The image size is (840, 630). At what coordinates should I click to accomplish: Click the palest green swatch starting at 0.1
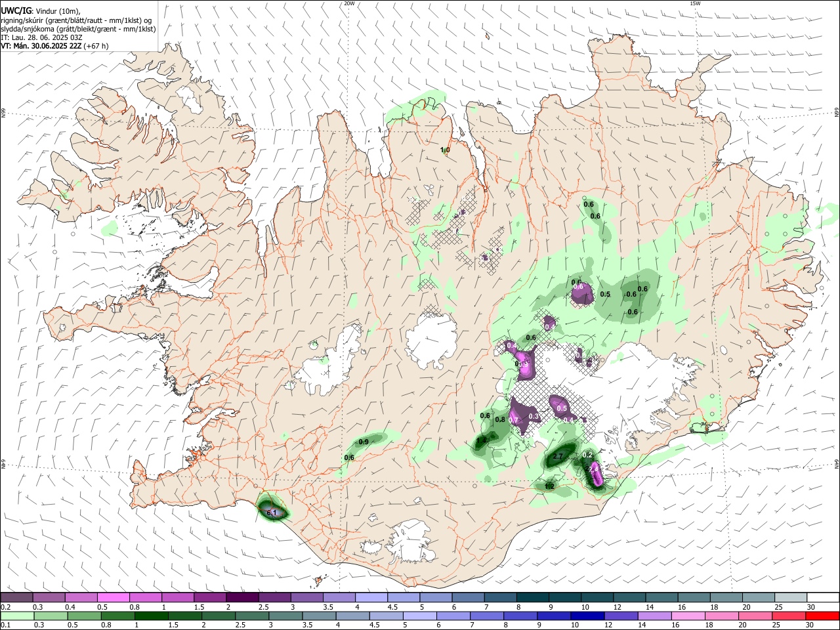[x=16, y=616]
